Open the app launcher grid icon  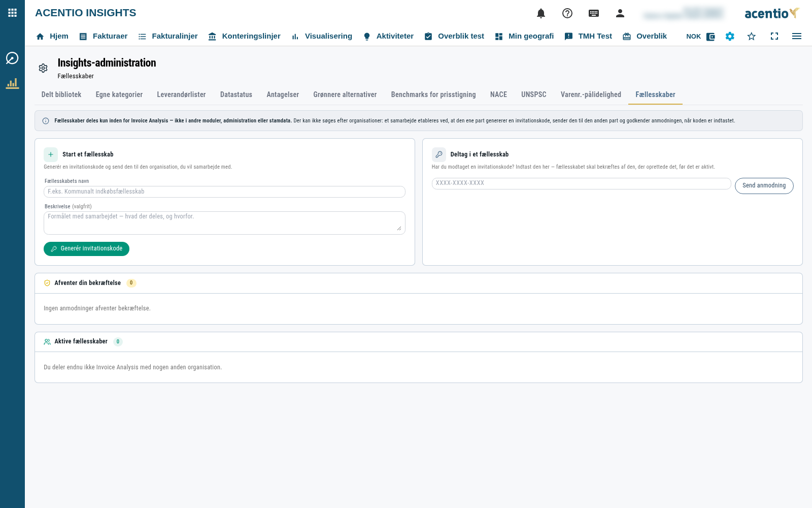pyautogui.click(x=12, y=13)
